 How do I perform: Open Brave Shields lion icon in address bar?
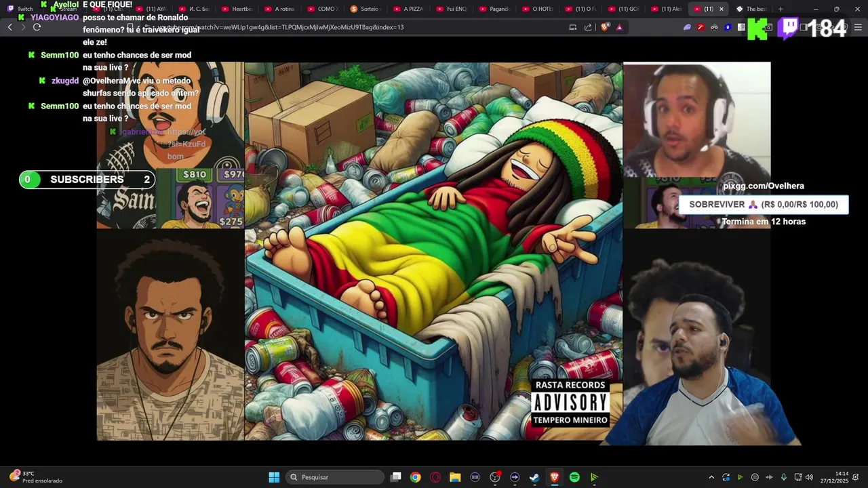click(606, 27)
